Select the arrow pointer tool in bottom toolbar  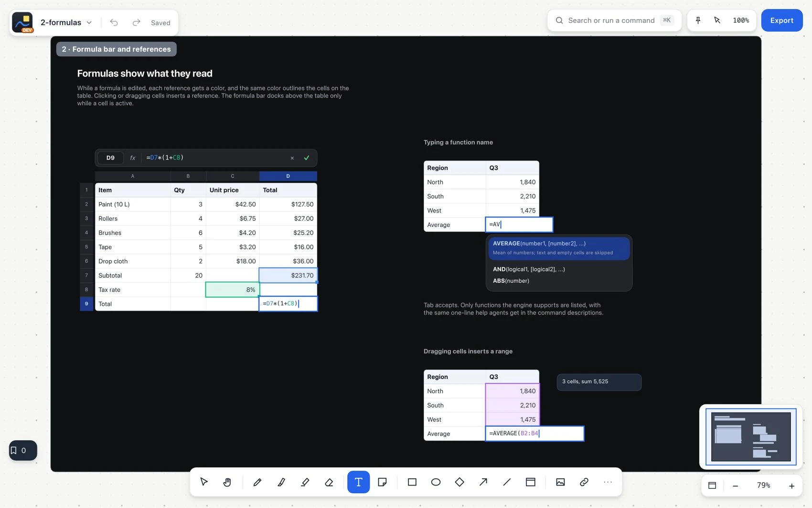tap(204, 482)
